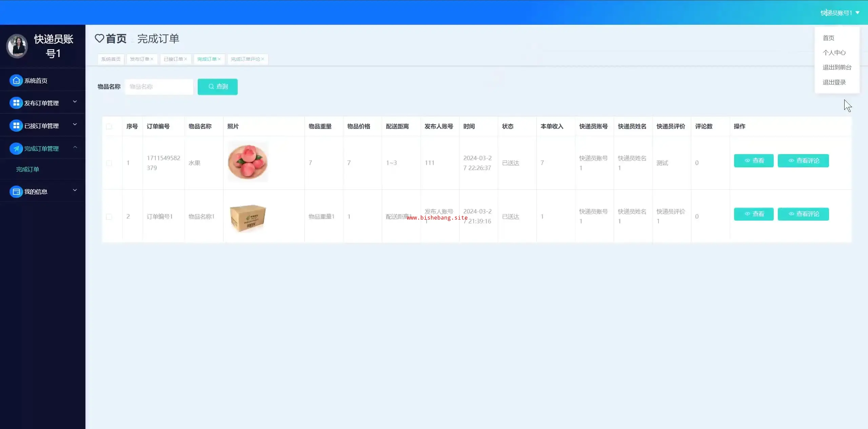
Task: Click the 我的信息 card icon
Action: (x=16, y=191)
